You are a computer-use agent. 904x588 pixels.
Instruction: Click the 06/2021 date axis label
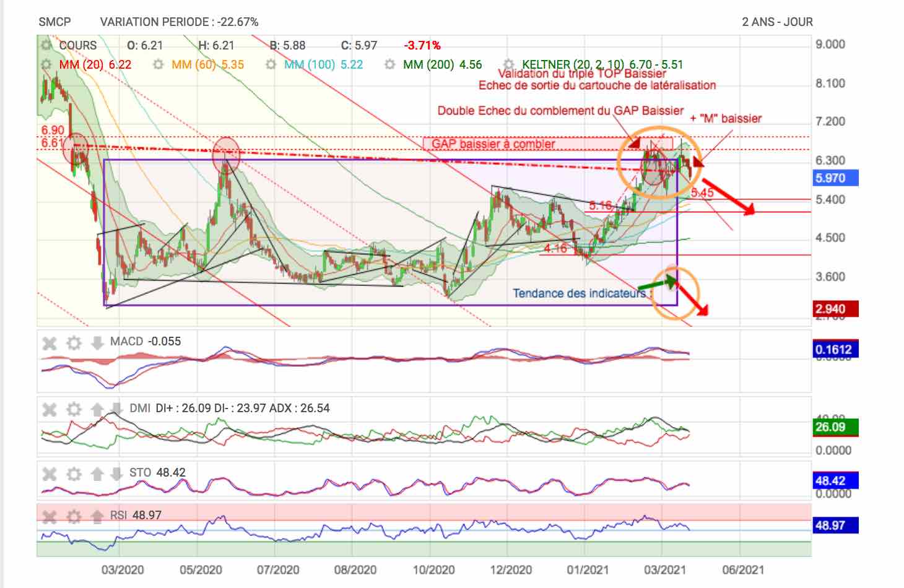coord(742,569)
